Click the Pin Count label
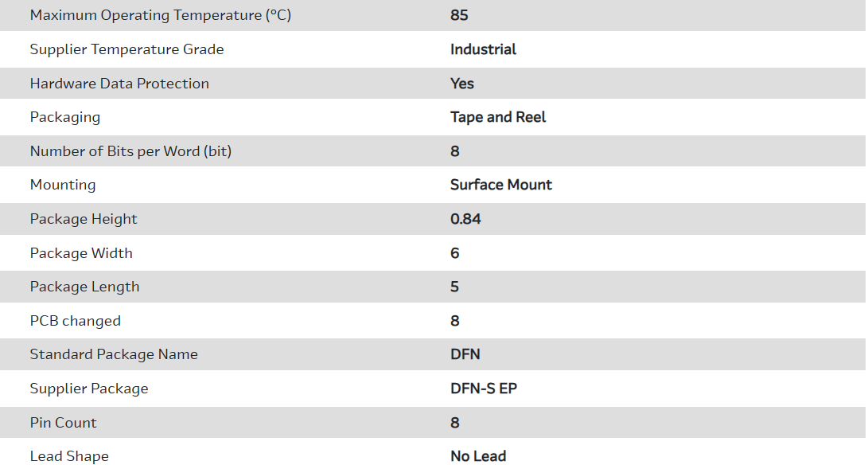 click(x=63, y=423)
